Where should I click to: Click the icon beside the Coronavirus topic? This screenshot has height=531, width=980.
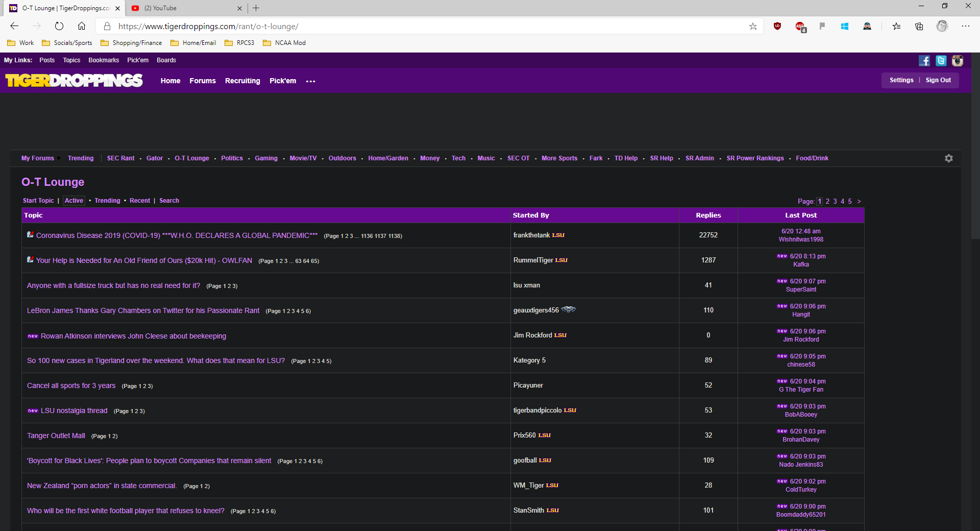tap(30, 234)
